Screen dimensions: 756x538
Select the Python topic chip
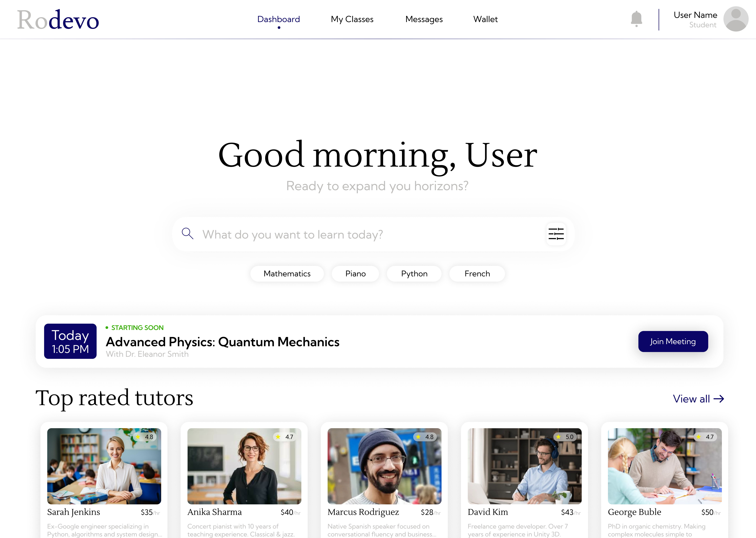[x=414, y=274]
